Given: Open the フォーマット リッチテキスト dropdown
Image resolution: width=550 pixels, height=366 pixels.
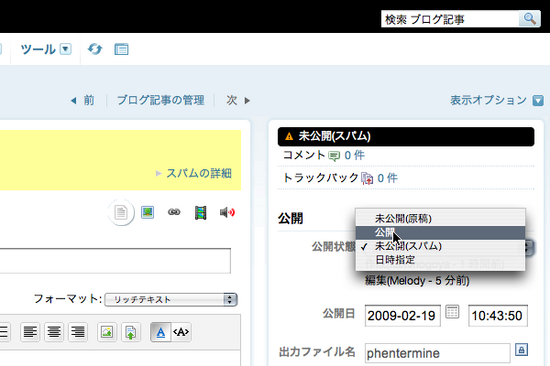Looking at the screenshot, I should coord(171,300).
